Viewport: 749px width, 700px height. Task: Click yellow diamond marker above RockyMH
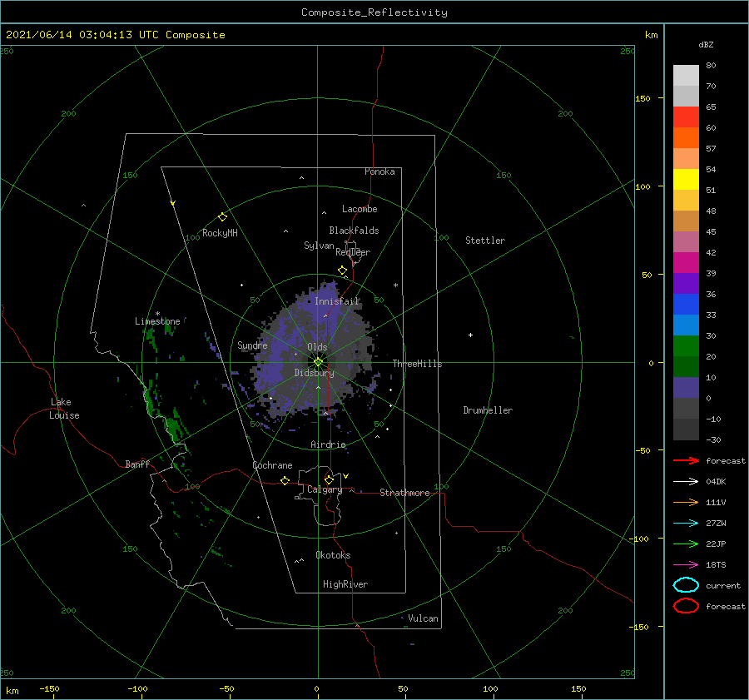point(222,217)
